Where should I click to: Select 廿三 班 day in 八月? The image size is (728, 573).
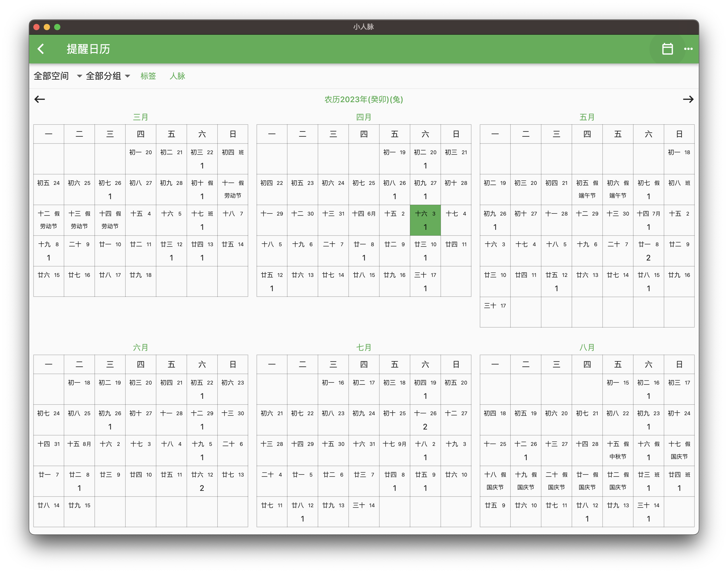[648, 481]
